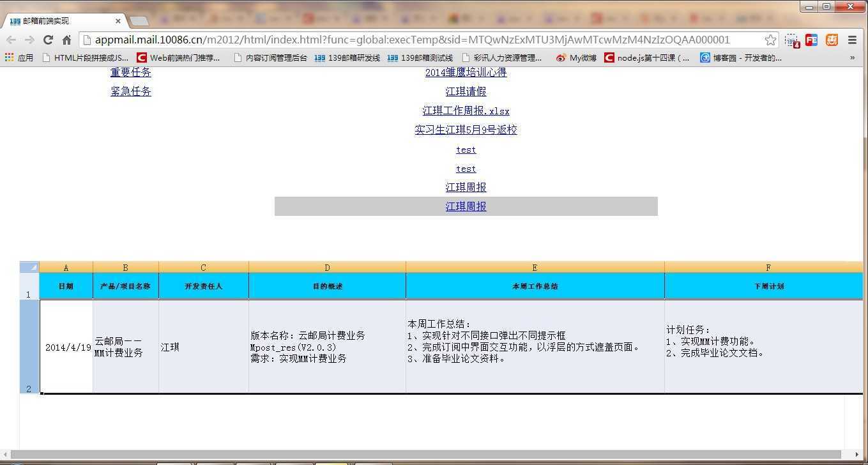Click the 版本名称 description cell
This screenshot has height=465, width=868.
(x=327, y=347)
